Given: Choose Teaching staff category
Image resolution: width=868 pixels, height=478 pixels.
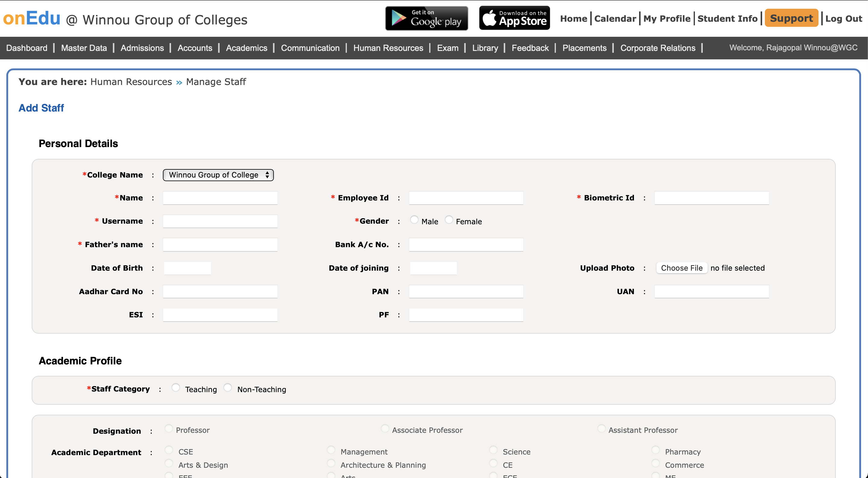Looking at the screenshot, I should (x=176, y=388).
